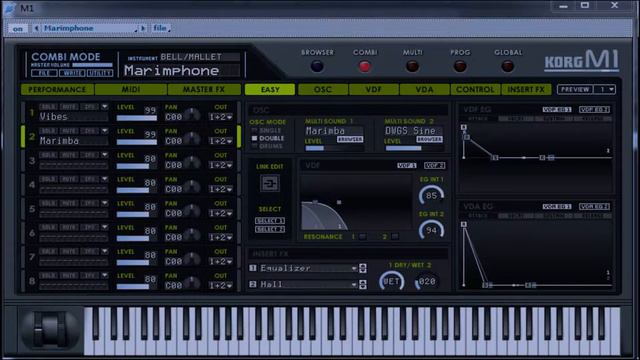Open Marimba timbre program dropdown arrow
This screenshot has height=360, width=640.
(x=105, y=131)
